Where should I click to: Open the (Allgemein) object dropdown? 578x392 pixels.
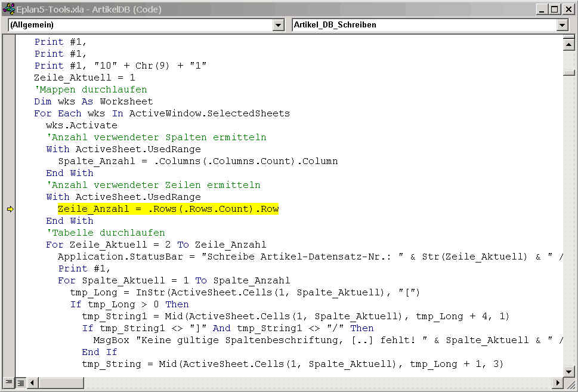(x=279, y=24)
